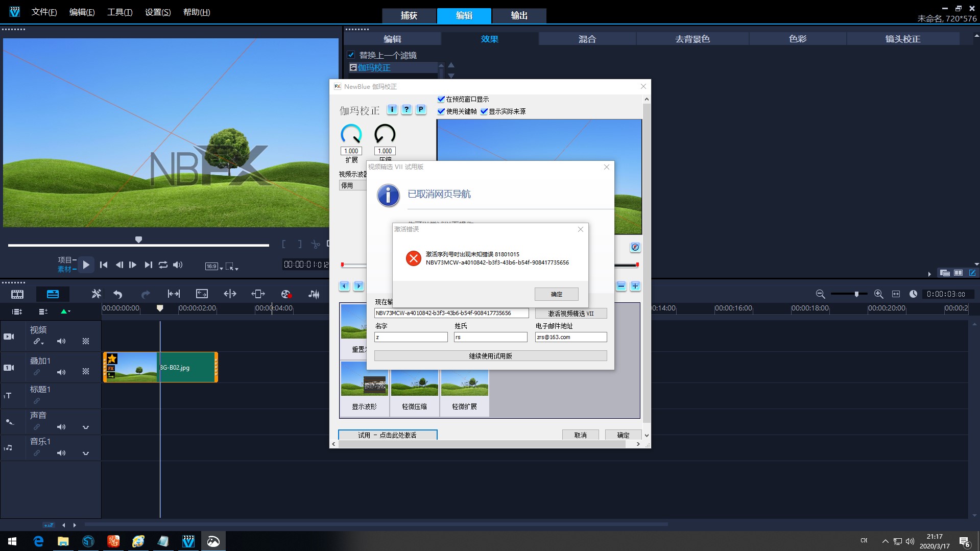Image resolution: width=980 pixels, height=551 pixels.
Task: Open the options panel edit icon
Action: pyautogui.click(x=972, y=273)
